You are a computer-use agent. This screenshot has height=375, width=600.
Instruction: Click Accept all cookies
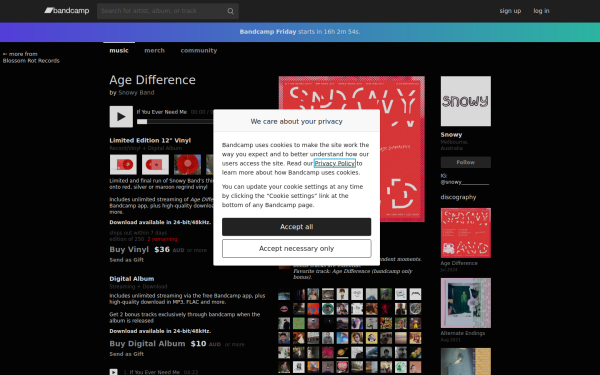click(297, 227)
